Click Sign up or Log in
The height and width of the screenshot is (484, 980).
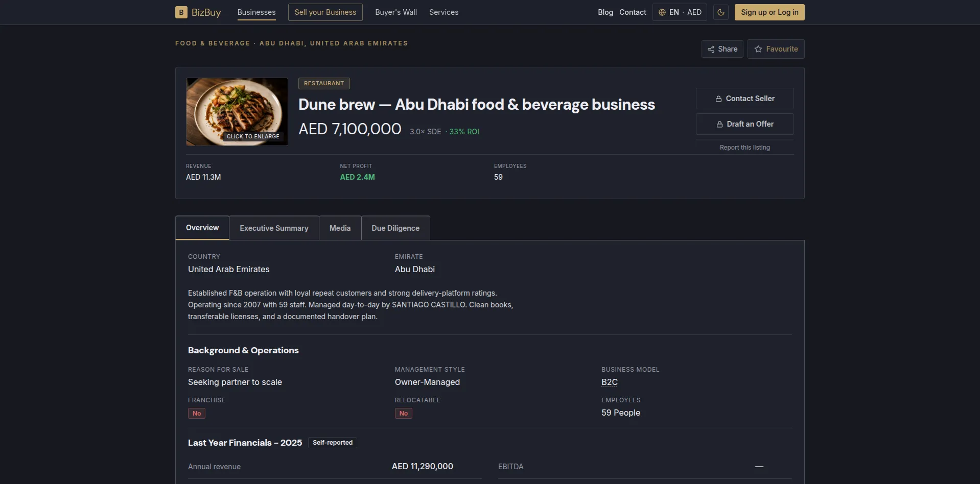click(x=769, y=12)
